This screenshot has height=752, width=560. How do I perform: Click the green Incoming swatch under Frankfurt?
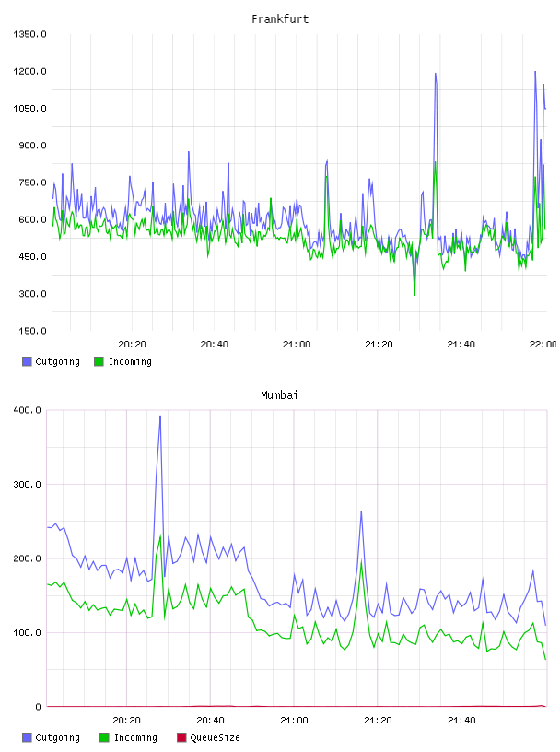[99, 361]
